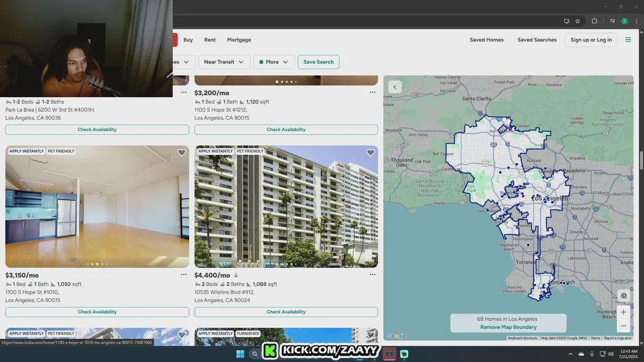This screenshot has width=644, height=362.
Task: Favorite the 1100 S Hope St #1010 listing
Action: (x=182, y=153)
